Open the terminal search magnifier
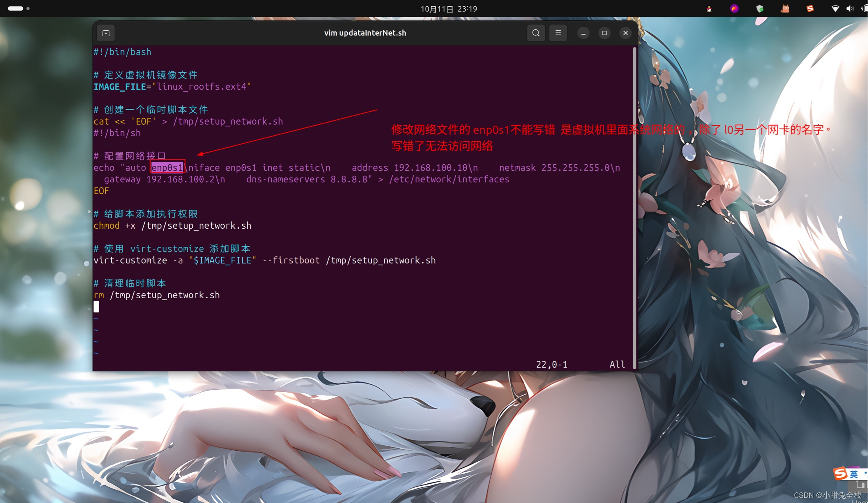 [536, 33]
